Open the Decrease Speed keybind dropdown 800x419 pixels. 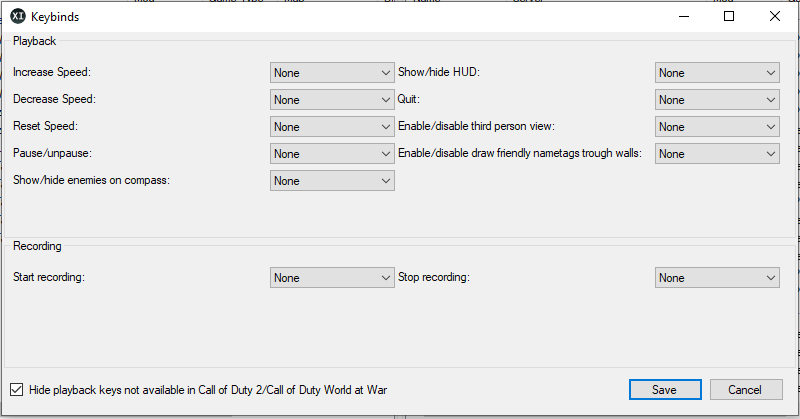(332, 100)
